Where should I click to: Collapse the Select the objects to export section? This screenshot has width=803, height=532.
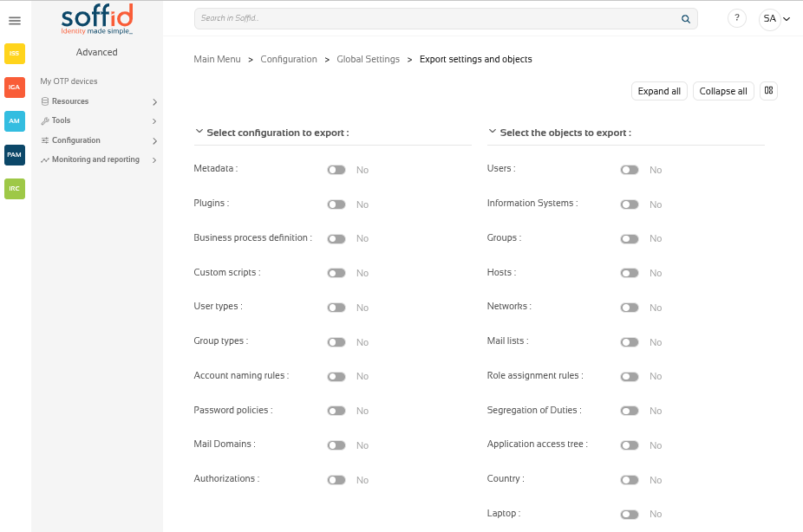(x=493, y=133)
